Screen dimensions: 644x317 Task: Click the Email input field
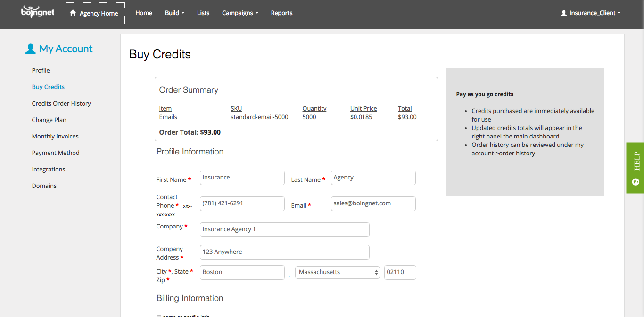click(x=373, y=203)
